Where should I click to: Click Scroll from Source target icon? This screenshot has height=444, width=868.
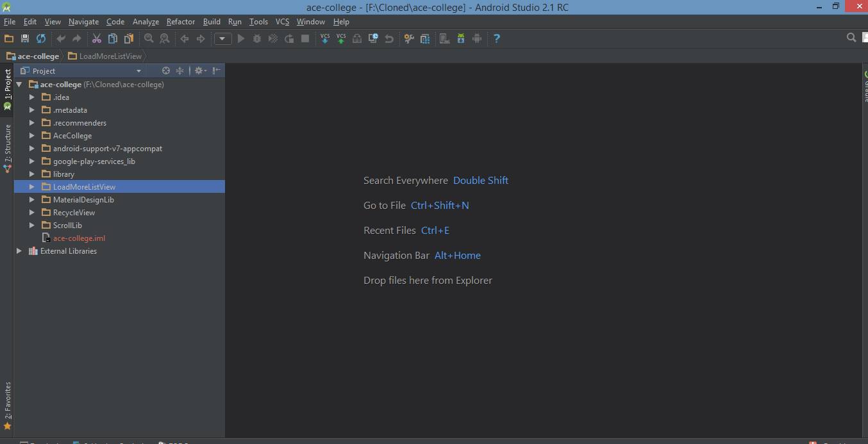click(x=166, y=70)
